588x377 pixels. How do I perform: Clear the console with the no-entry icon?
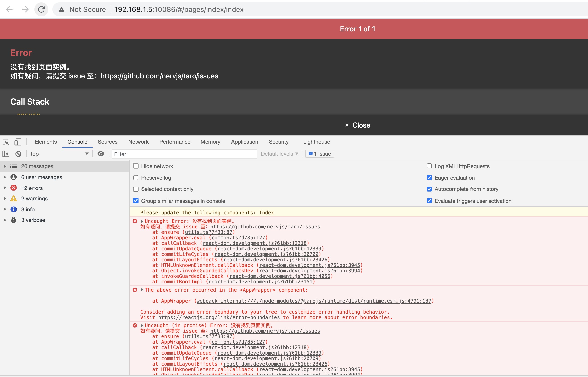18,154
